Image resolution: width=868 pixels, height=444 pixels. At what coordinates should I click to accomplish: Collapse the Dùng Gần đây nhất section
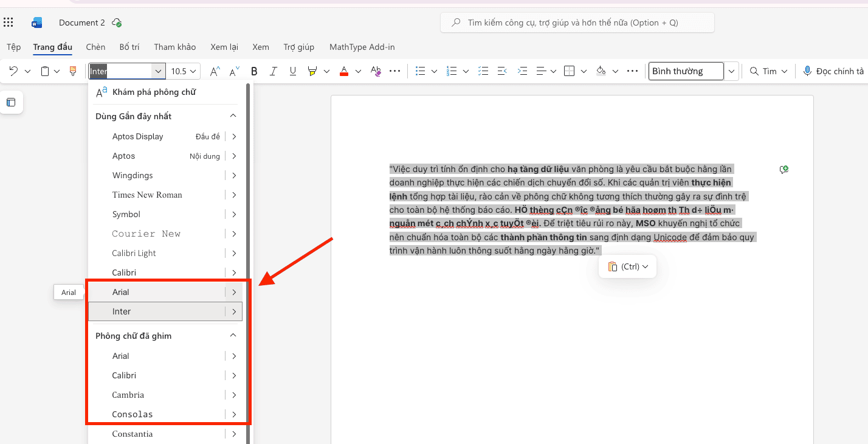coord(233,115)
